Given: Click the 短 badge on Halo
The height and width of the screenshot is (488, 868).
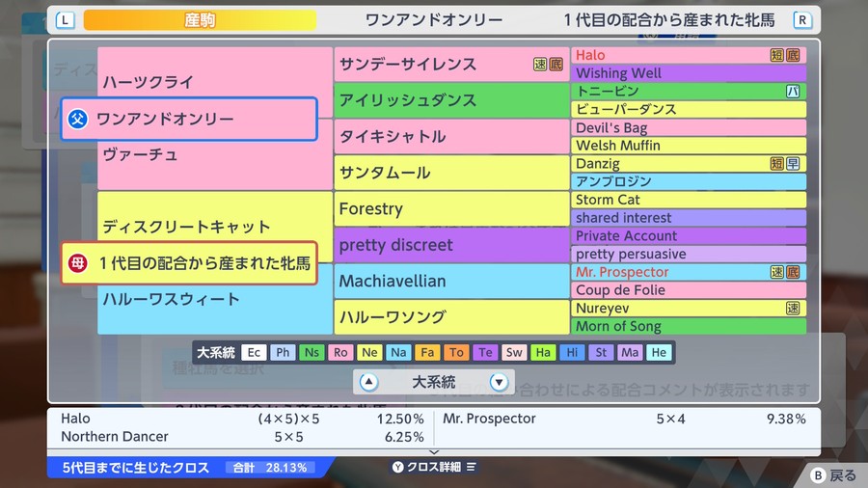Looking at the screenshot, I should [777, 55].
